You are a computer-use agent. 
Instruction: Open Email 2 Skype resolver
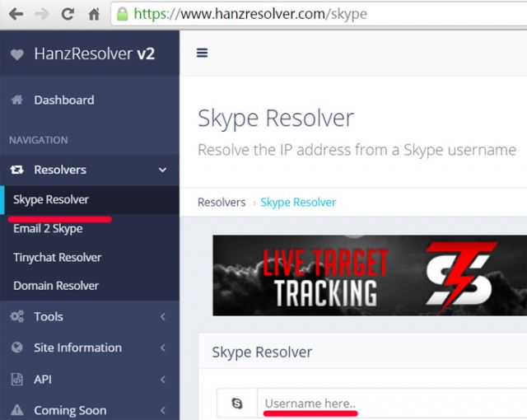coord(48,228)
